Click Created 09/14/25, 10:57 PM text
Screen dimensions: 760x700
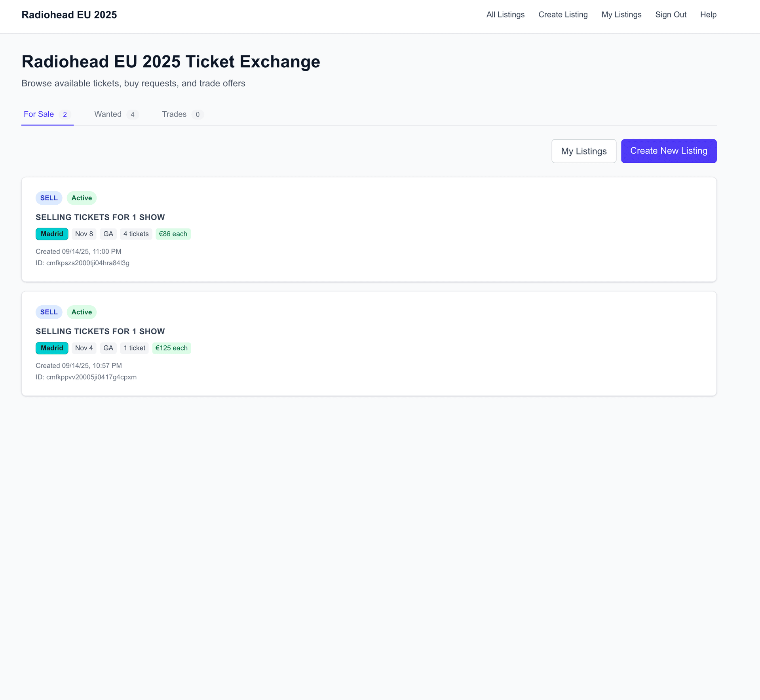[x=79, y=365]
